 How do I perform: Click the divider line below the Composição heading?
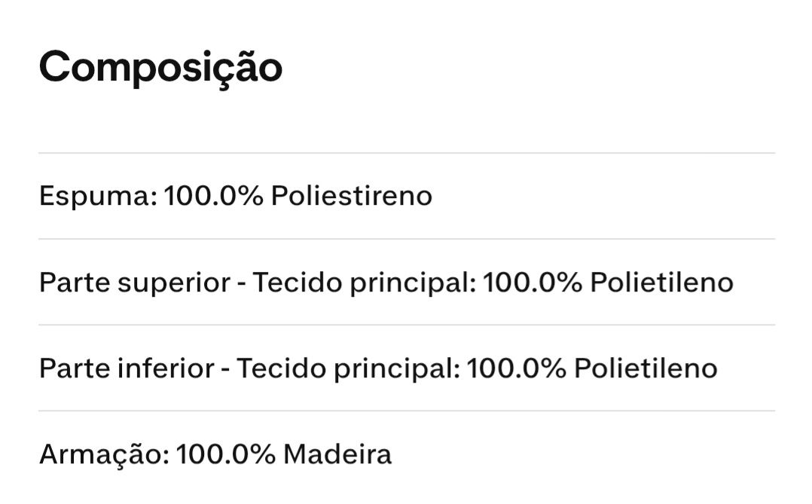(x=407, y=153)
